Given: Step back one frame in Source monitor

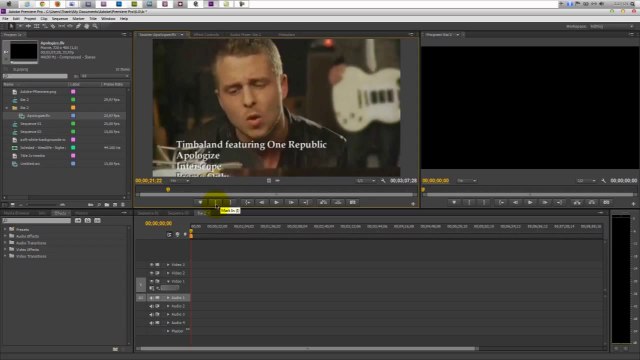Looking at the screenshot, I should 262,202.
